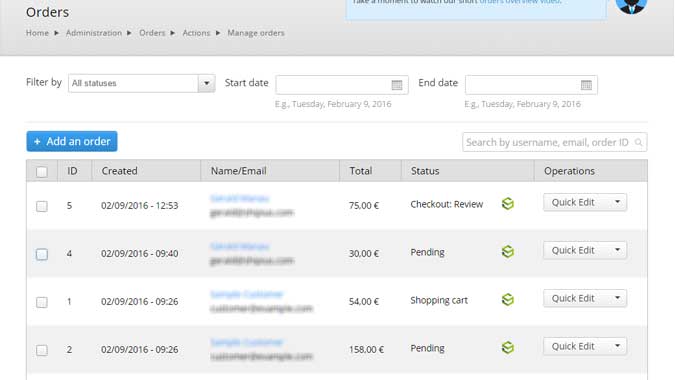Expand Quick Edit arrow for order 2
Image resolution: width=675 pixels, height=380 pixels.
pyautogui.click(x=617, y=346)
